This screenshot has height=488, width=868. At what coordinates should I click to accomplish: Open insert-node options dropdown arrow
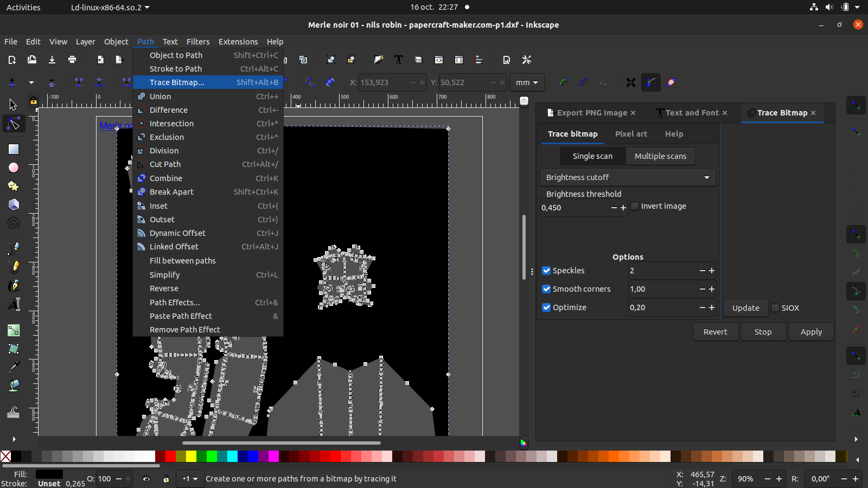[31, 82]
